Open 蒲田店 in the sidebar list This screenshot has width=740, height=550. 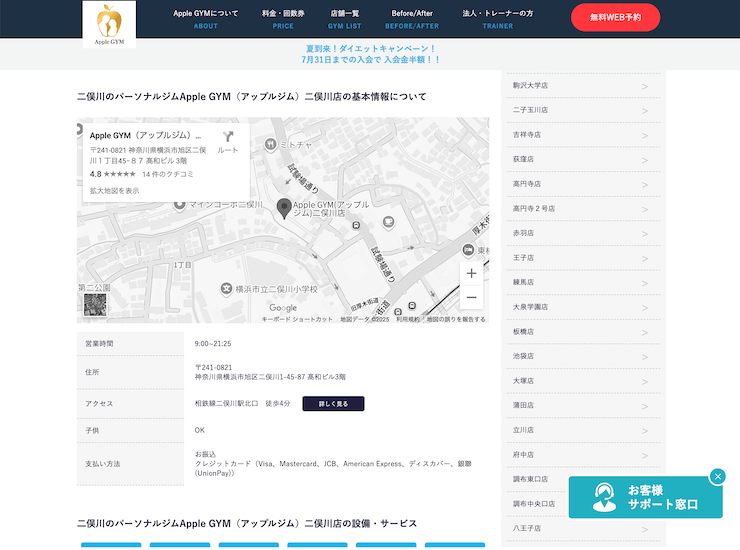click(x=583, y=405)
